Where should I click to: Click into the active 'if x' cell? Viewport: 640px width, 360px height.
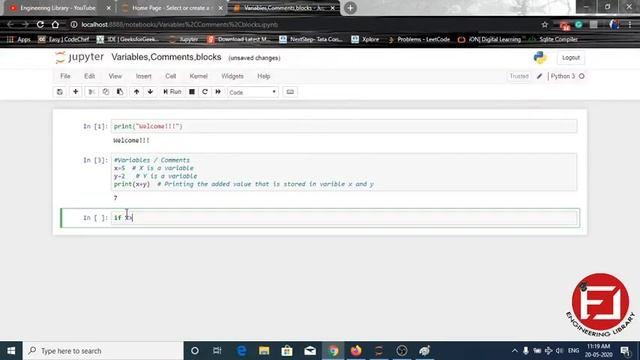(x=345, y=218)
